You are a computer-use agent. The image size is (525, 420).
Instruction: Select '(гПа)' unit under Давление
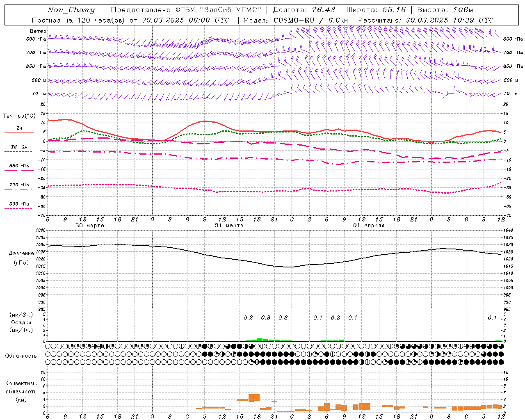pyautogui.click(x=21, y=263)
